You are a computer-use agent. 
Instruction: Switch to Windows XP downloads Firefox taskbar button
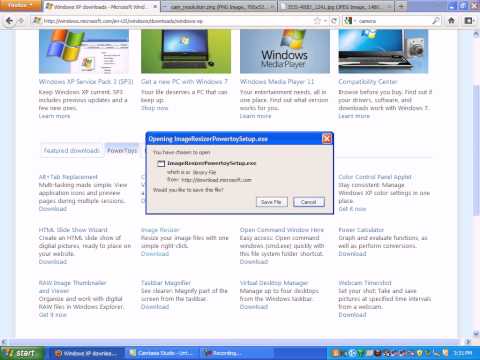86,353
